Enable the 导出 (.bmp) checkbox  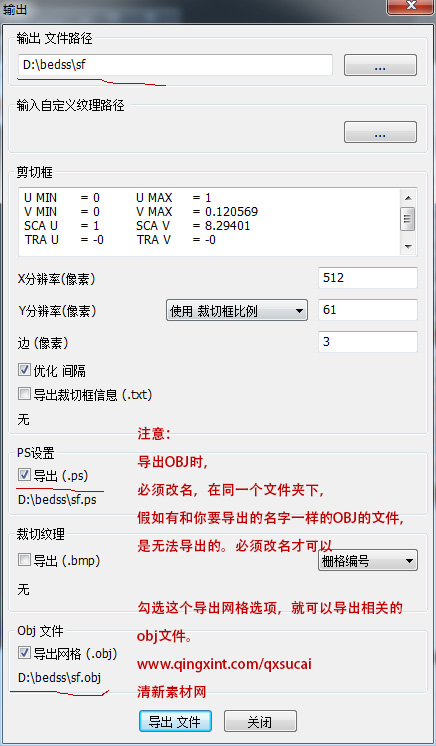point(24,560)
